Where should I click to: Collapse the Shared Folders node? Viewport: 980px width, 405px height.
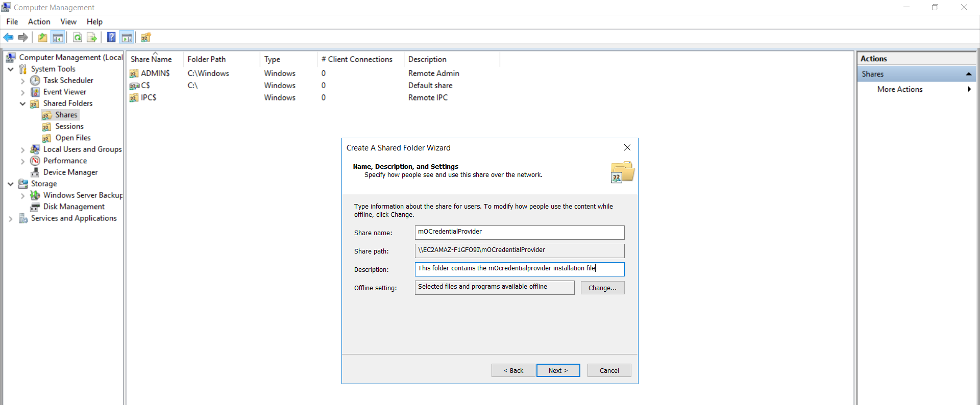pos(22,104)
